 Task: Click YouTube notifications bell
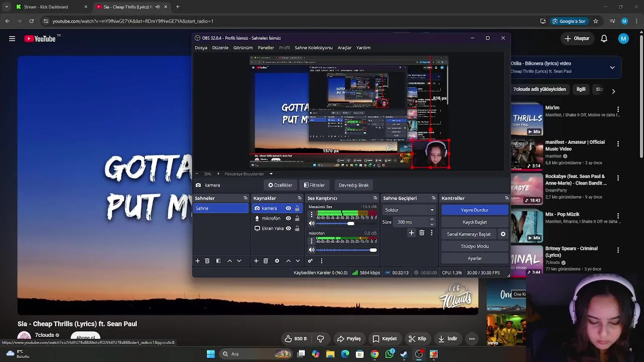click(604, 39)
